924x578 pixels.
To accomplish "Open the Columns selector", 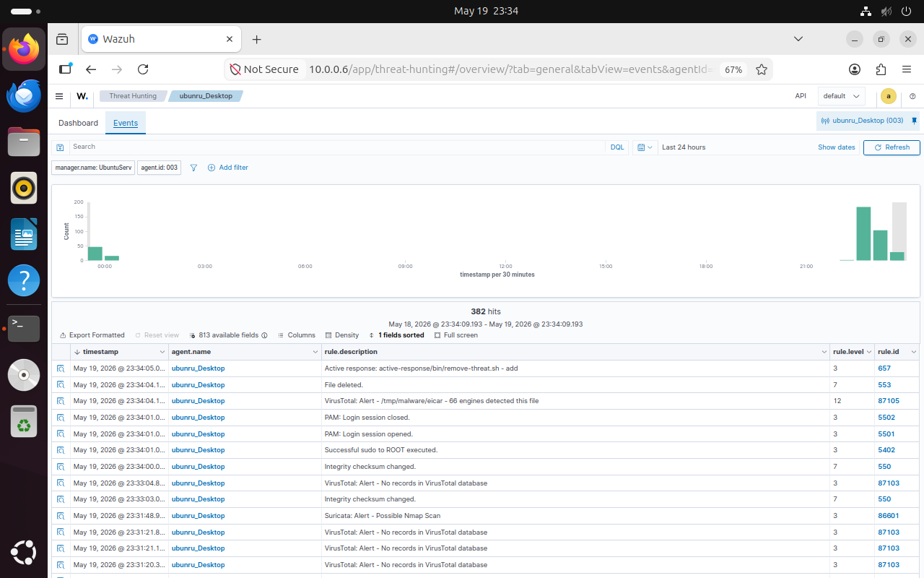I will tap(297, 335).
